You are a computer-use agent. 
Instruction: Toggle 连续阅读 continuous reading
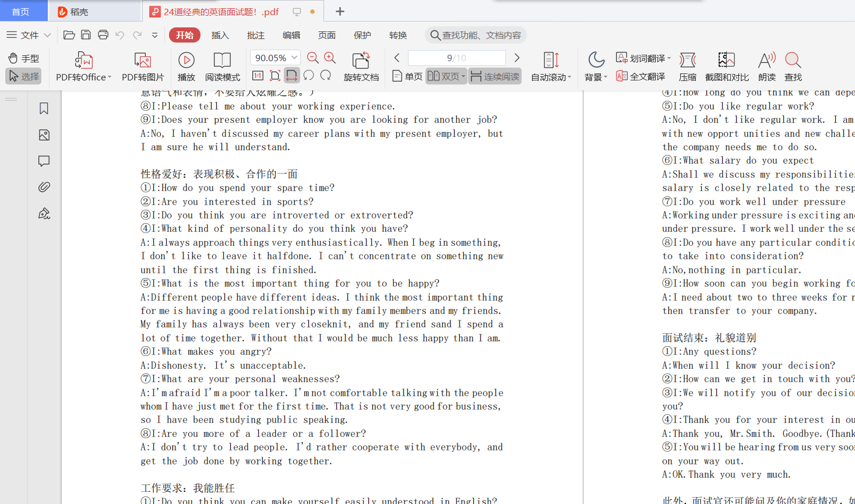pos(495,76)
